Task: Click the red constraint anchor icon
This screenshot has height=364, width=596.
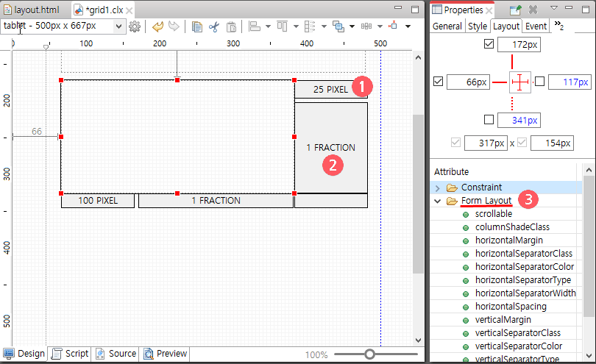Action: (393, 26)
